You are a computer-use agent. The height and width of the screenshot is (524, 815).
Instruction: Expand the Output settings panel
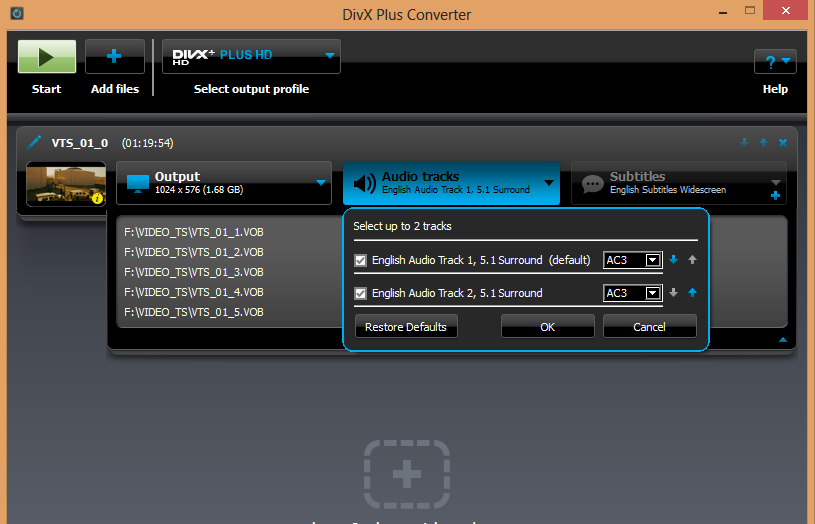(x=321, y=182)
